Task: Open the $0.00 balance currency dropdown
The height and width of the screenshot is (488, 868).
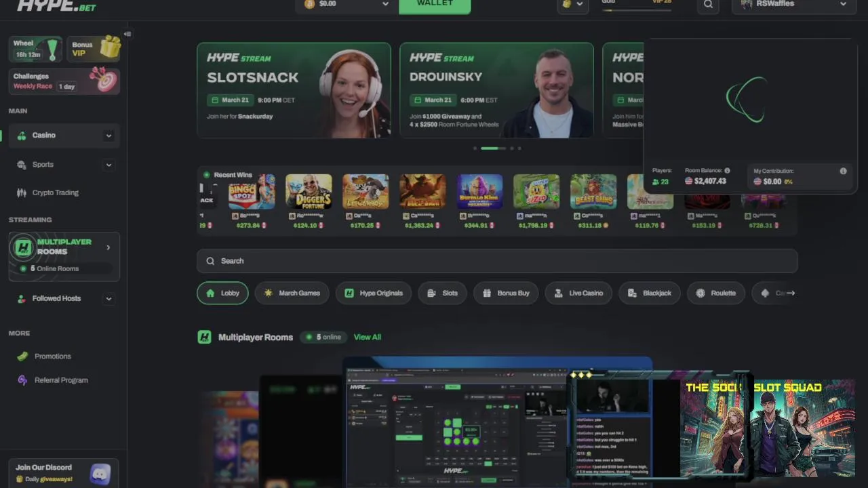Action: [347, 4]
